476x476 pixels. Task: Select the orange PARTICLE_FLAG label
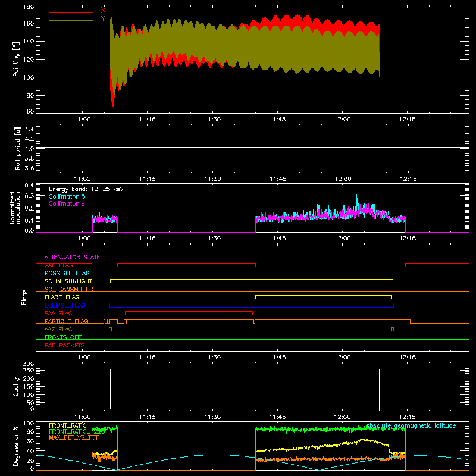coord(67,321)
